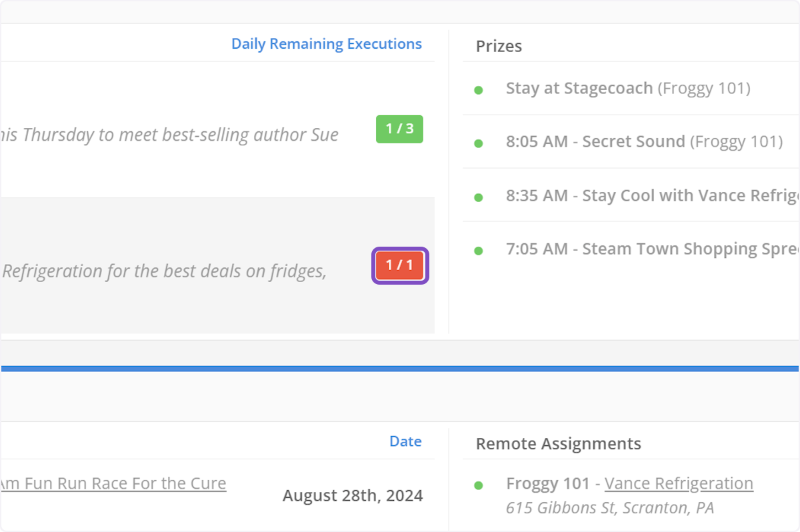The width and height of the screenshot is (800, 532).
Task: Open the Fun Run Race For the Cure link
Action: (x=113, y=483)
